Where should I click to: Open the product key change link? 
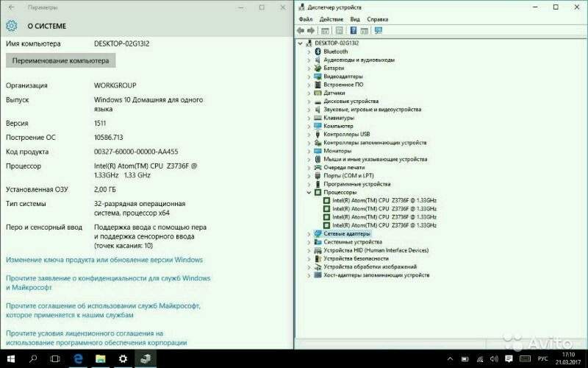point(104,260)
